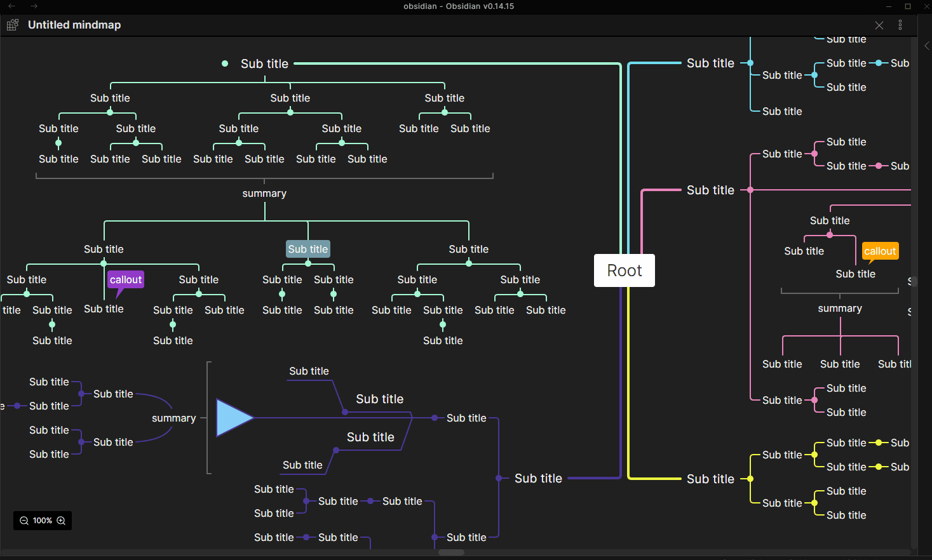This screenshot has height=560, width=932.
Task: Select the Sub title beneath the purple callout
Action: 104,309
